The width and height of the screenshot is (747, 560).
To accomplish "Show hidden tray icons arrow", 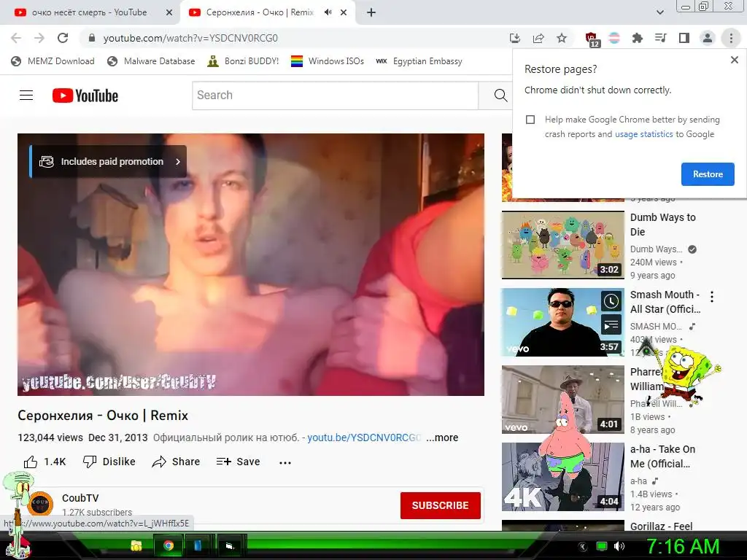I will (582, 547).
